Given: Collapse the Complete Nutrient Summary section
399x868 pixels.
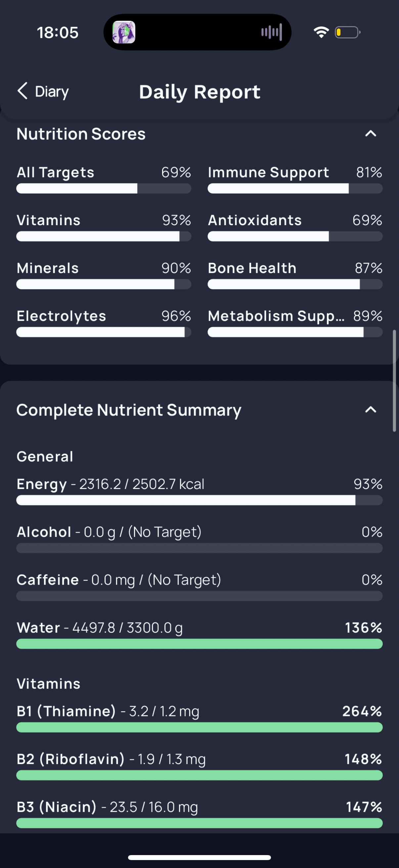Looking at the screenshot, I should (x=371, y=410).
